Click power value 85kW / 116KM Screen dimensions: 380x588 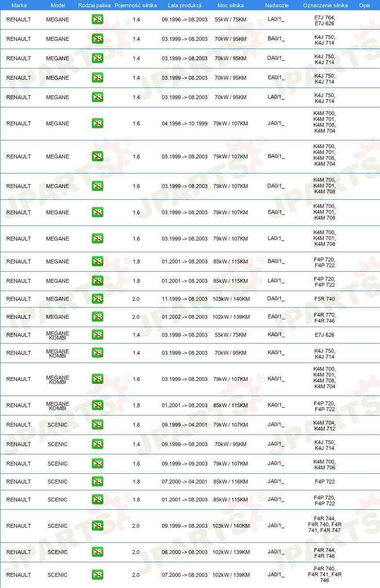(231, 482)
